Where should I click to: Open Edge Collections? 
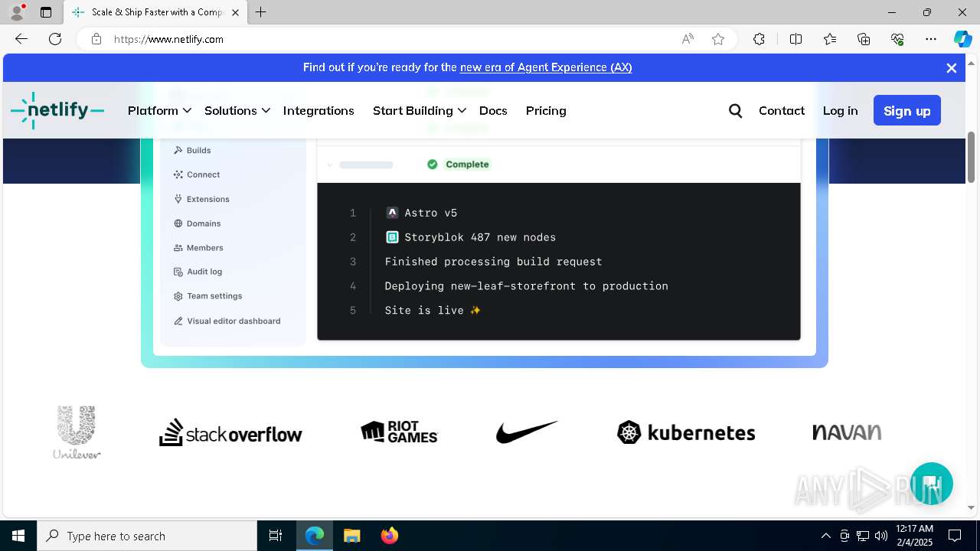coord(864,39)
